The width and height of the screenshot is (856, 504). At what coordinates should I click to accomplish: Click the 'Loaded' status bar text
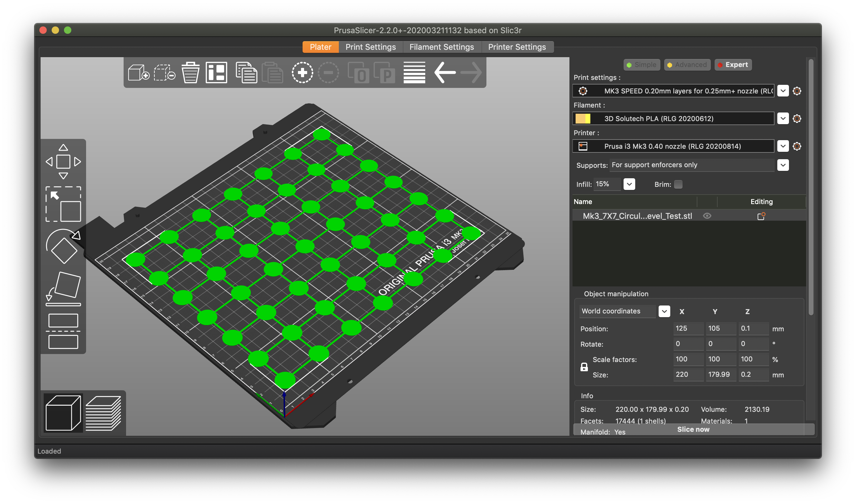coord(49,451)
